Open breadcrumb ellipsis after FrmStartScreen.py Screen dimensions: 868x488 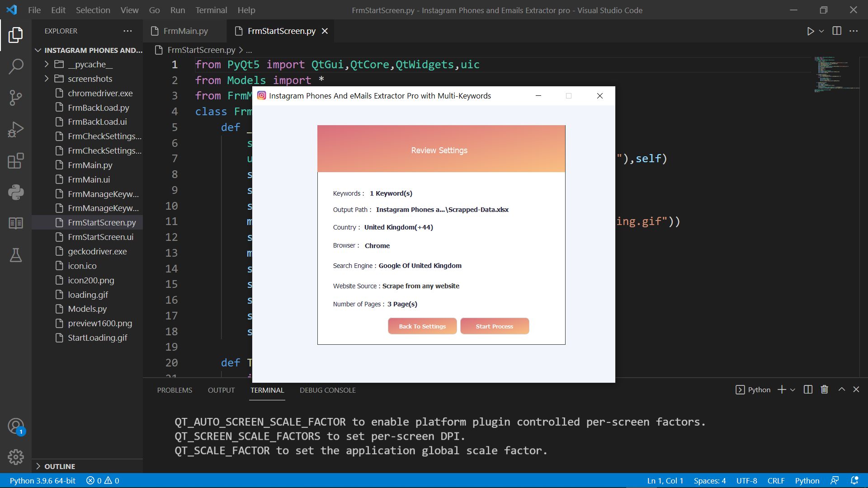[249, 50]
